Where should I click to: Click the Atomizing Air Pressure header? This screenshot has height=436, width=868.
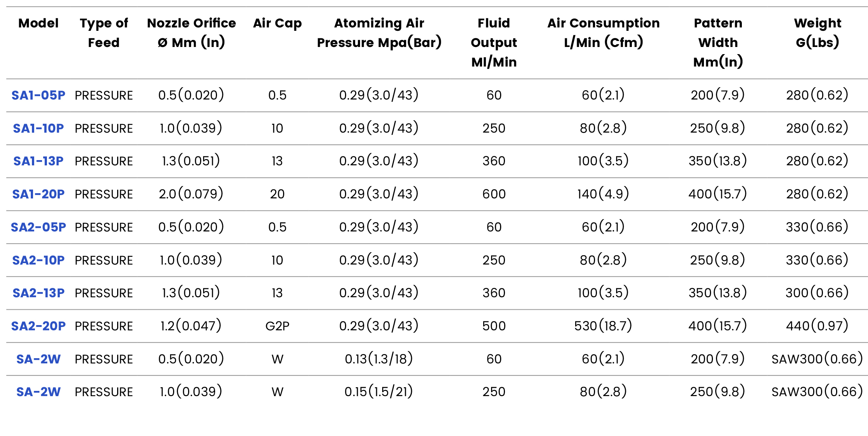point(379,33)
